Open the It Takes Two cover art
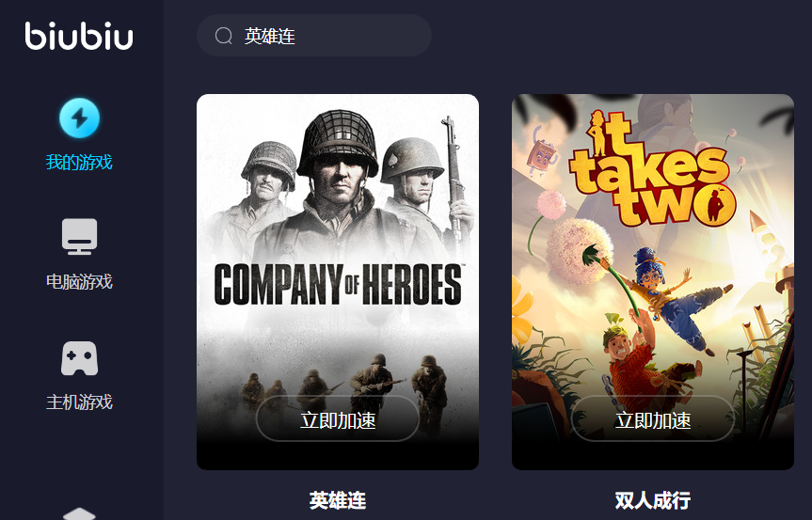Image resolution: width=812 pixels, height=520 pixels. tap(652, 282)
